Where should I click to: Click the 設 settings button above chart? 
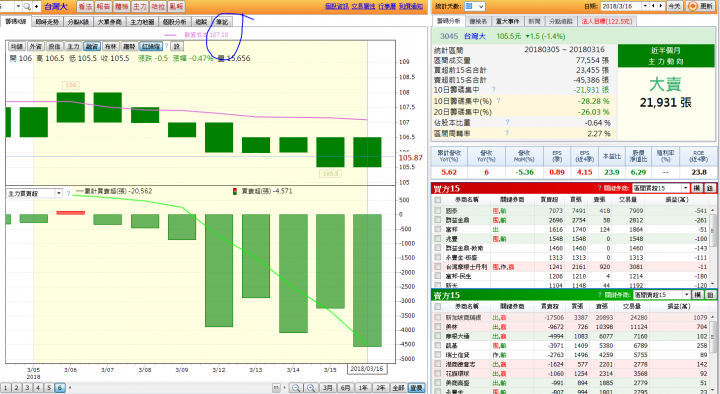pos(177,46)
